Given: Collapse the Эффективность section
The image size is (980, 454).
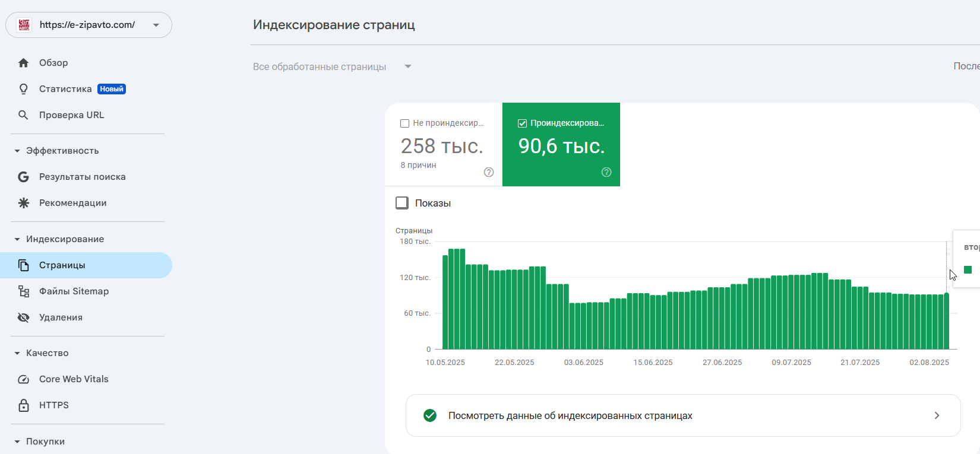Looking at the screenshot, I should (17, 151).
